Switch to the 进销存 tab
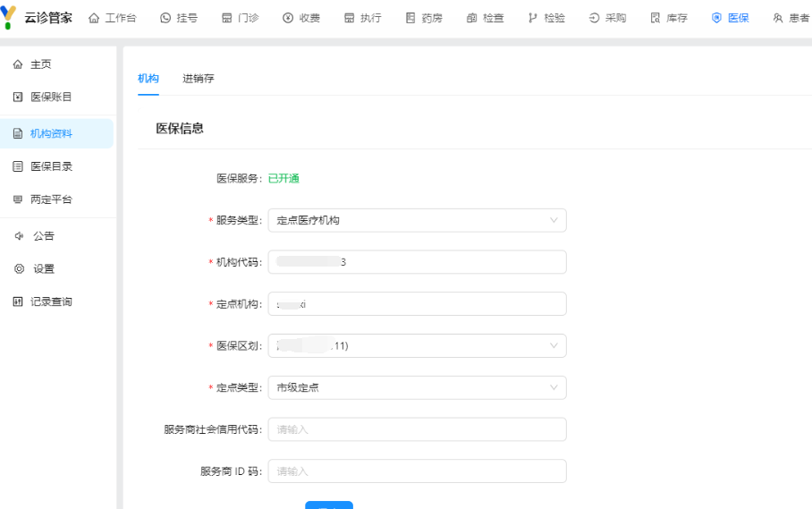The image size is (812, 509). [199, 79]
